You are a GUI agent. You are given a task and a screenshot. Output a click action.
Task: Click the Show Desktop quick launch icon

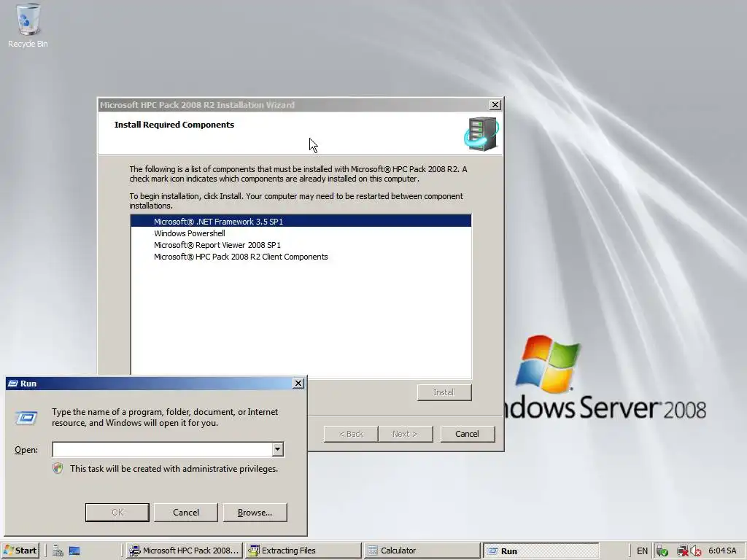click(74, 551)
